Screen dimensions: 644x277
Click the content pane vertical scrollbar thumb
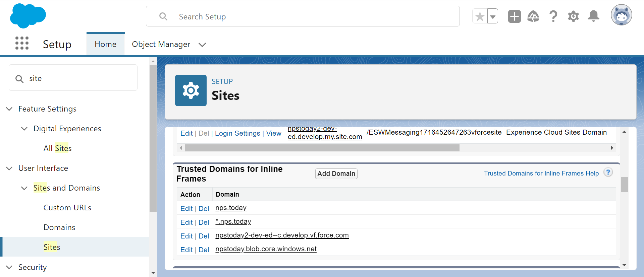point(624,185)
